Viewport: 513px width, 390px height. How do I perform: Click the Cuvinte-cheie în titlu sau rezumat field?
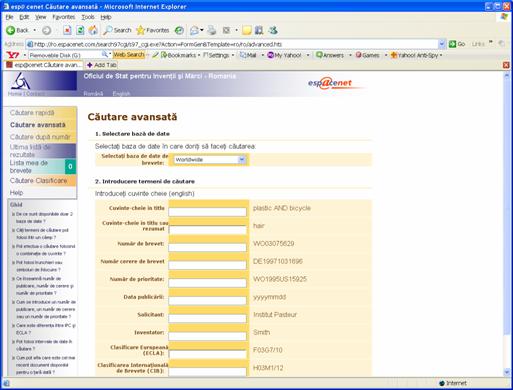[x=207, y=230]
